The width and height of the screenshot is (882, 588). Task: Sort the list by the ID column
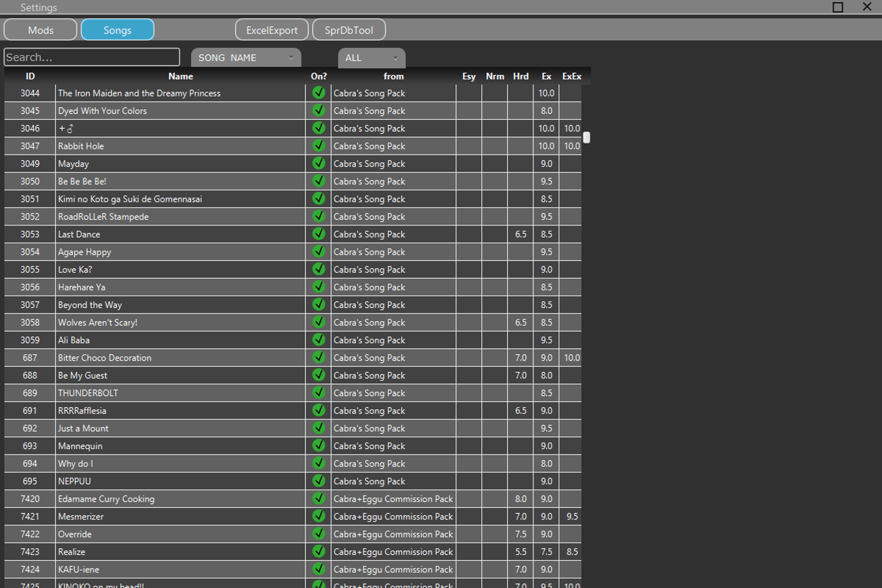(x=30, y=76)
